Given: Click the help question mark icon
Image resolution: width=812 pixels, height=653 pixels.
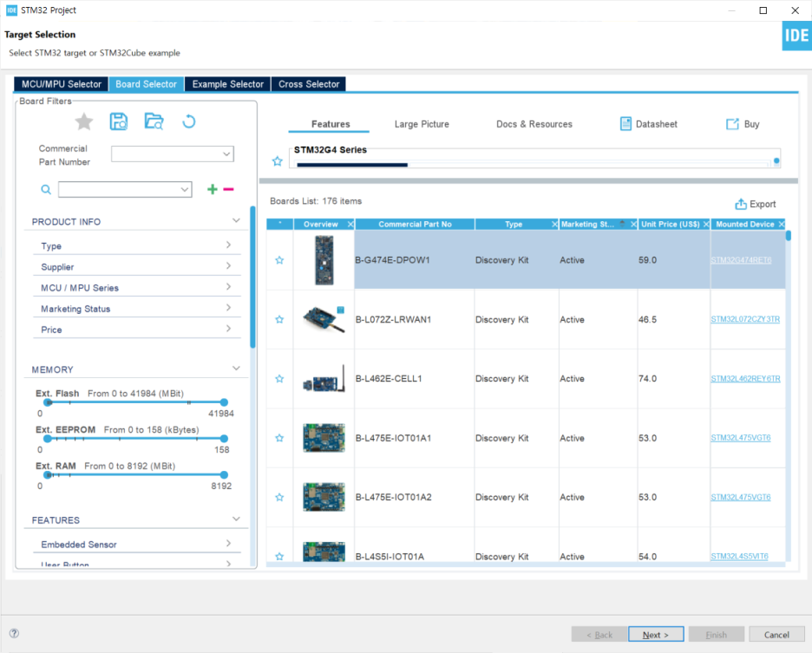Looking at the screenshot, I should tap(14, 633).
